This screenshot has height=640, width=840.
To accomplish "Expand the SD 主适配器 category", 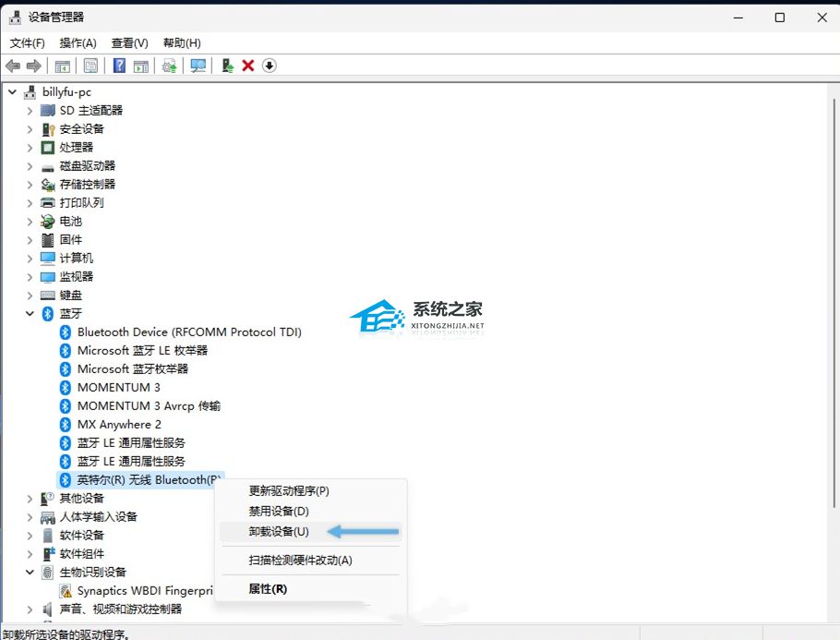I will tap(30, 111).
